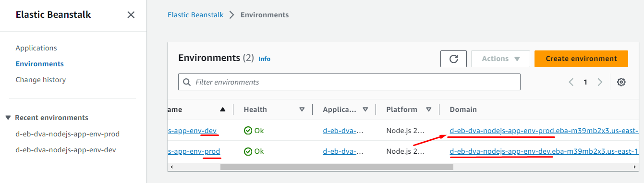
Task: Click into the Filter environments field
Action: [x=349, y=82]
